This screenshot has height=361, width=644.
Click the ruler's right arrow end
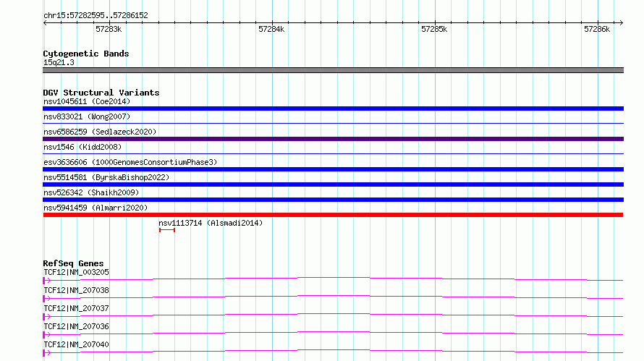621,22
